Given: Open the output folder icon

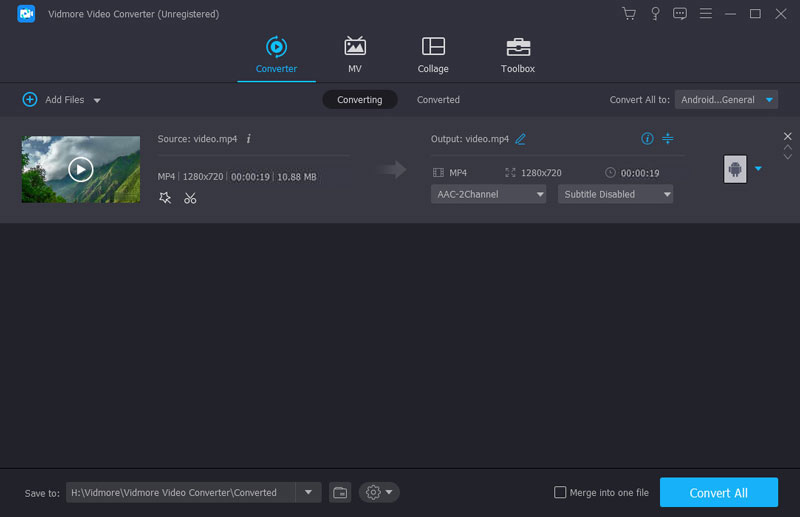Looking at the screenshot, I should click(340, 492).
